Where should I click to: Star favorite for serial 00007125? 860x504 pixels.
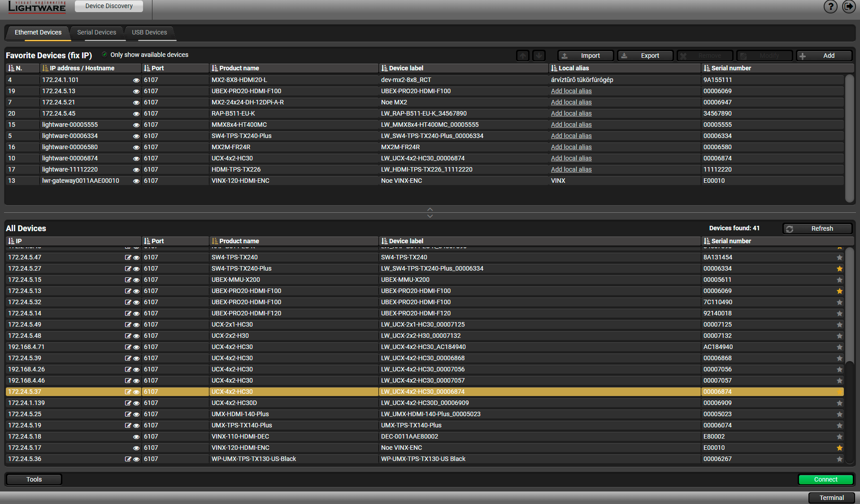click(x=839, y=325)
